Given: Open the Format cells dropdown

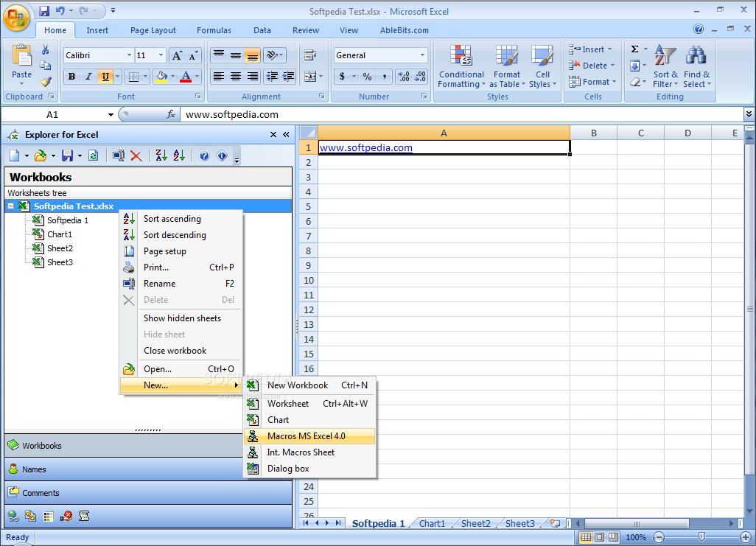Looking at the screenshot, I should coord(615,82).
